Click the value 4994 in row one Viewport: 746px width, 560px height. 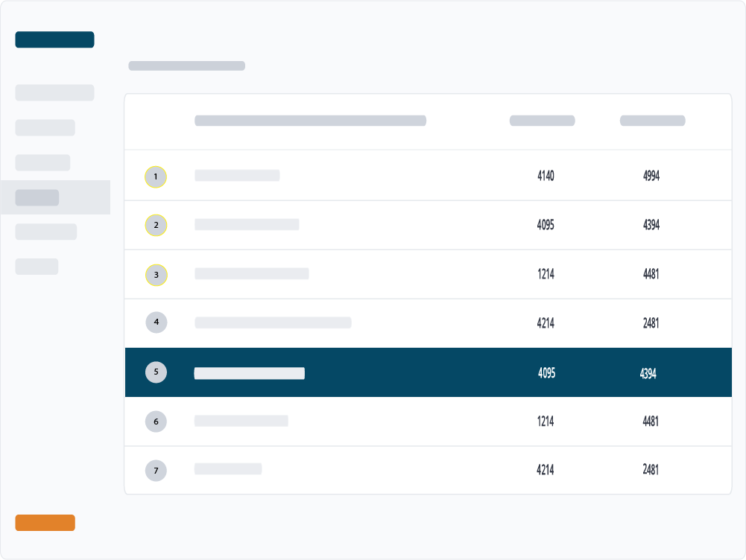(x=651, y=176)
